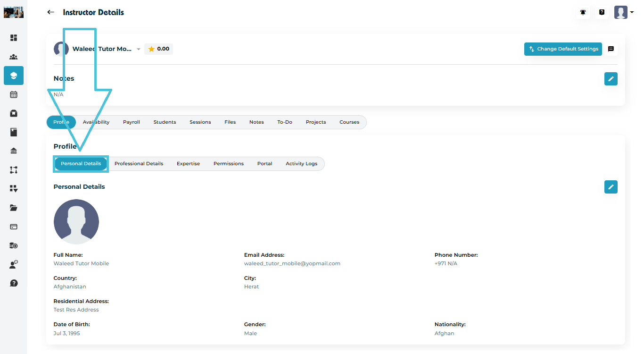Expand the dropdown next to instructor name
644x354 pixels.
click(139, 49)
